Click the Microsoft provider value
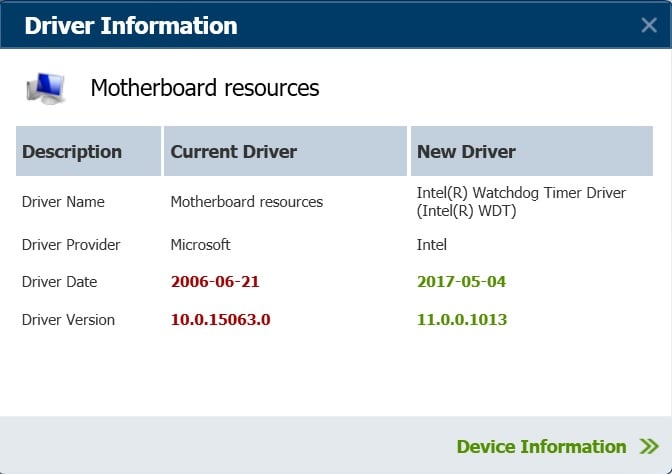Viewport: 672px width, 474px height. pyautogui.click(x=200, y=245)
